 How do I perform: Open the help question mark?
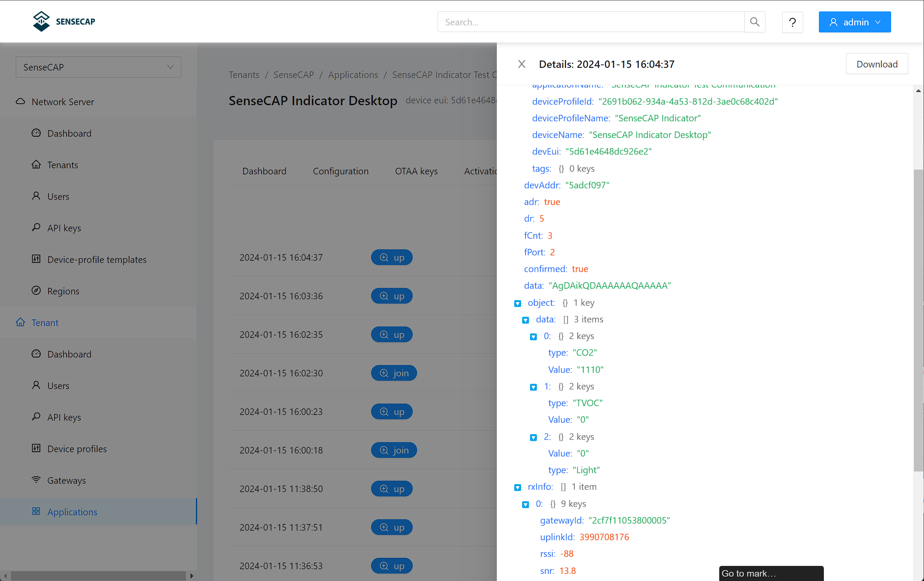click(x=792, y=22)
